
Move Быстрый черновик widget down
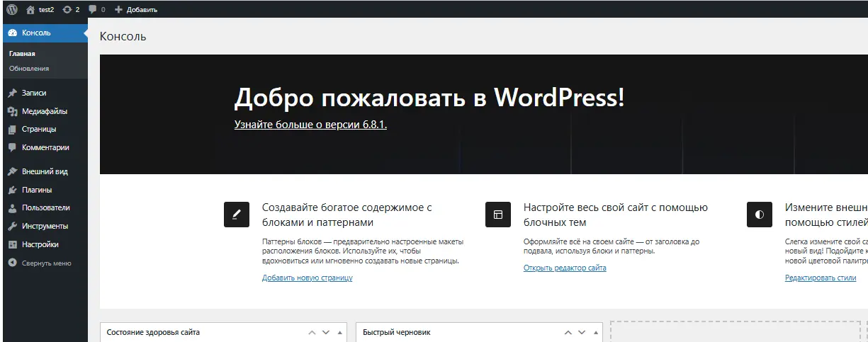(582, 332)
